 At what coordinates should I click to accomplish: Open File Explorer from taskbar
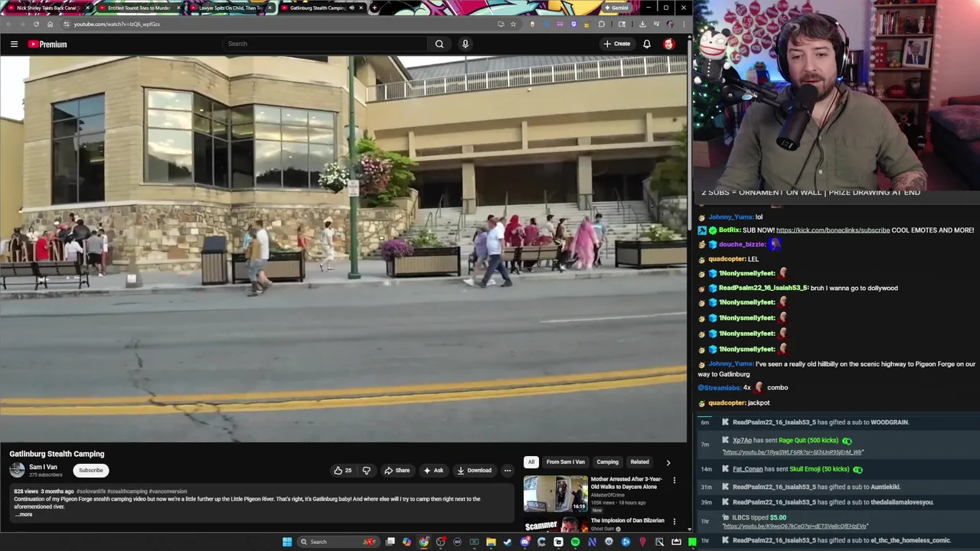click(x=491, y=542)
